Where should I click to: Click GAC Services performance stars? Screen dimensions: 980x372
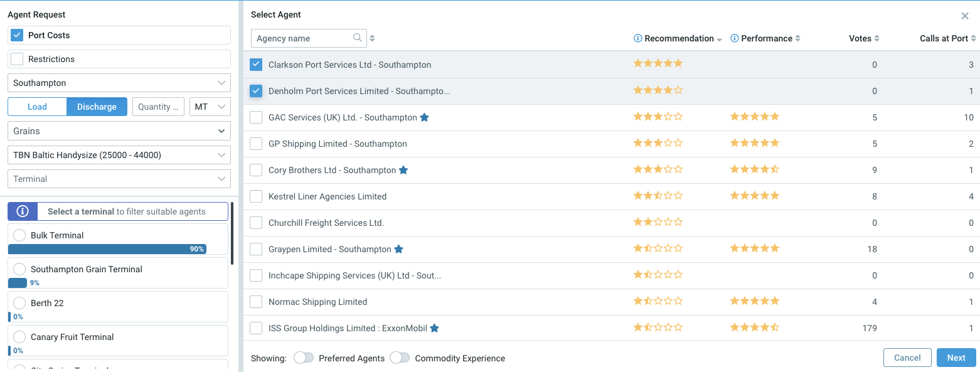(755, 116)
